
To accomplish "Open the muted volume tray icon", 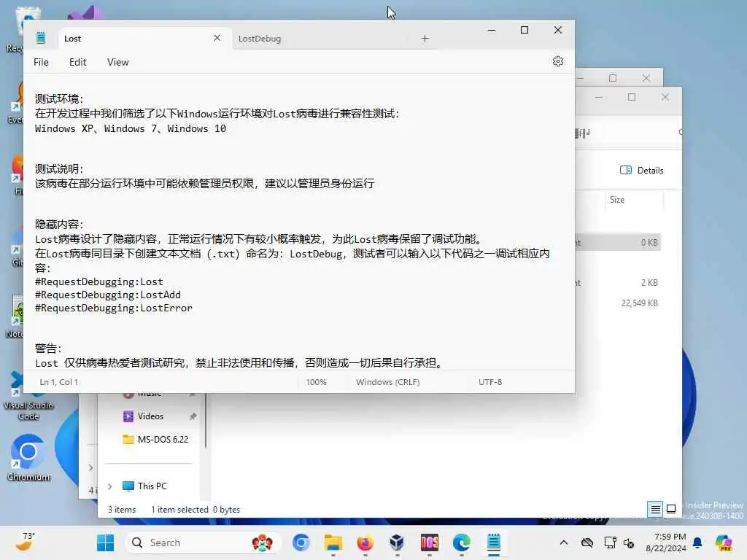I will coord(628,542).
